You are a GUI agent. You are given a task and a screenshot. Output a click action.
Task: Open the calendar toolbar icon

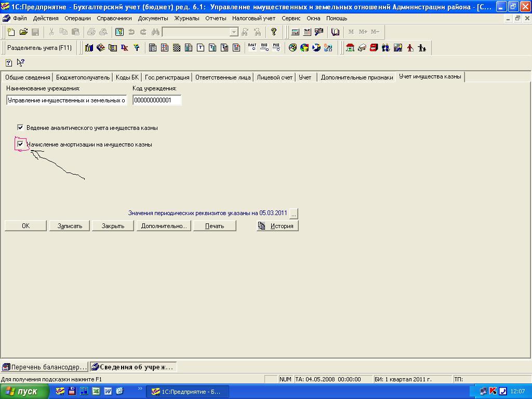(307, 32)
